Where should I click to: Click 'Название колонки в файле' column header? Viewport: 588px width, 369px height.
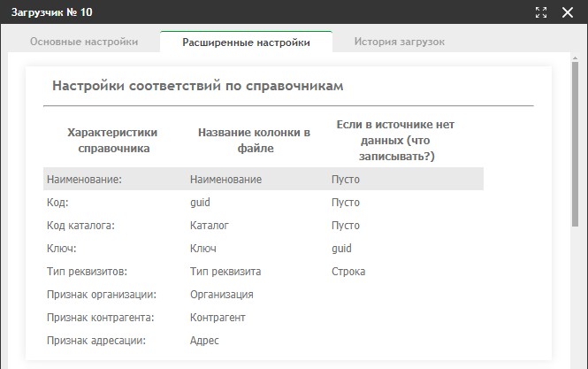[255, 141]
